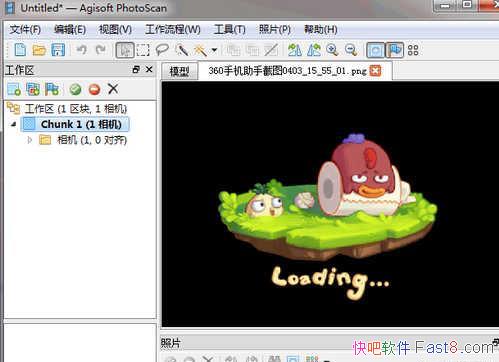Zoom in on the photo
The height and width of the screenshot is (362, 499).
click(x=332, y=50)
